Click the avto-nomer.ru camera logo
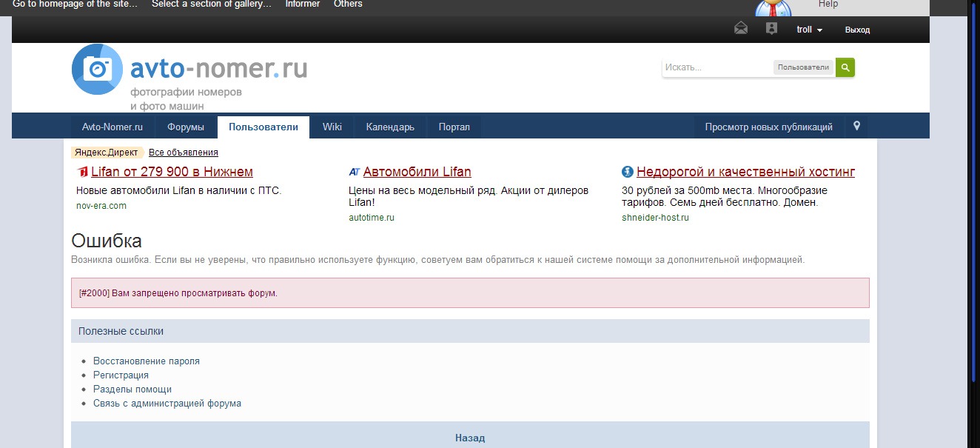The height and width of the screenshot is (448, 980). click(x=97, y=69)
